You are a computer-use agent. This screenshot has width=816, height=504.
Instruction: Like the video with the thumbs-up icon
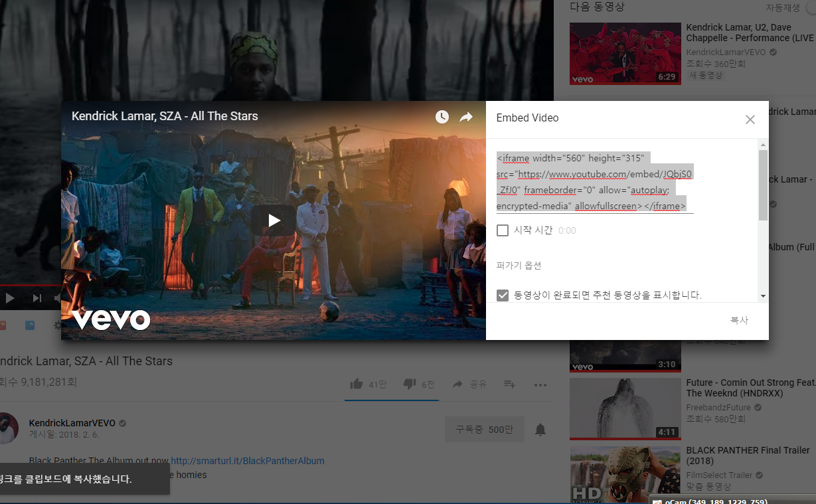[357, 384]
